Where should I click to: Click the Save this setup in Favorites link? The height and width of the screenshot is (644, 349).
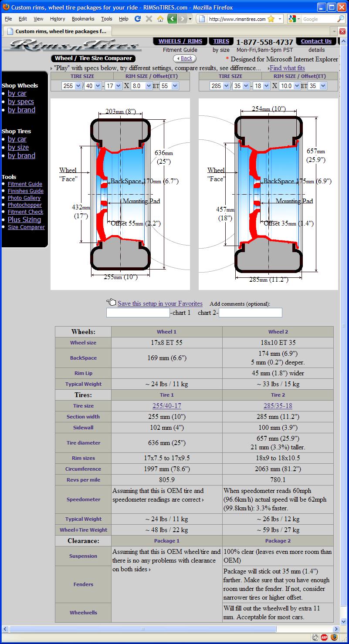[x=160, y=303]
